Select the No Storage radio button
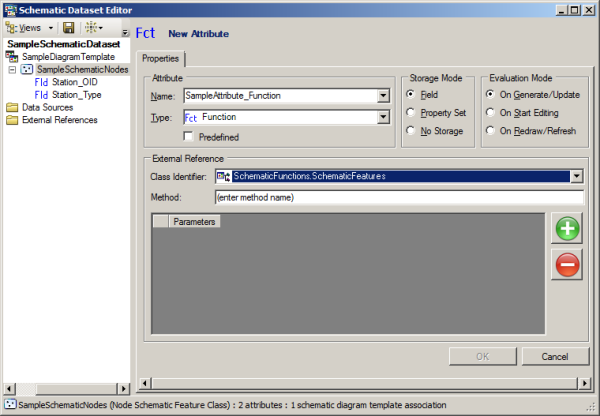The image size is (600, 416). tap(412, 131)
